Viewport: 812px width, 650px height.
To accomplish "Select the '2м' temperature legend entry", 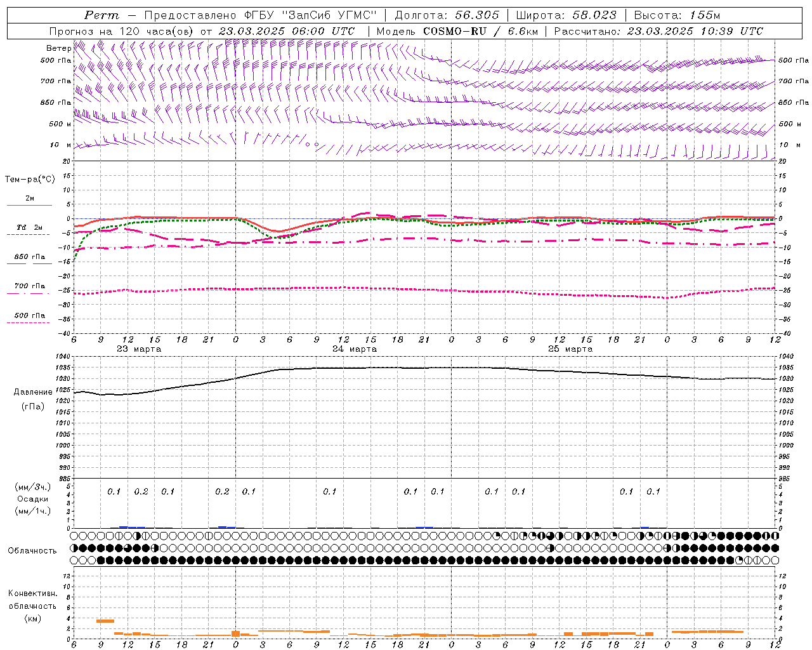I will pos(30,199).
